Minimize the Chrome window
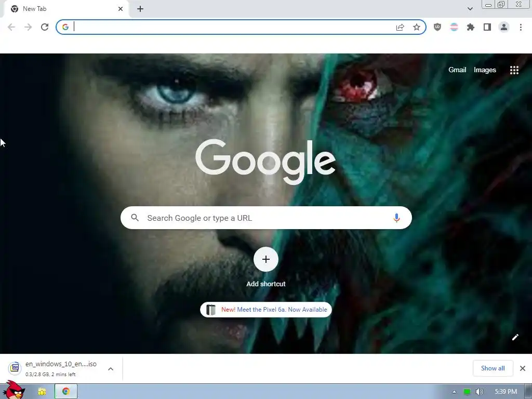This screenshot has width=532, height=399. point(488,5)
